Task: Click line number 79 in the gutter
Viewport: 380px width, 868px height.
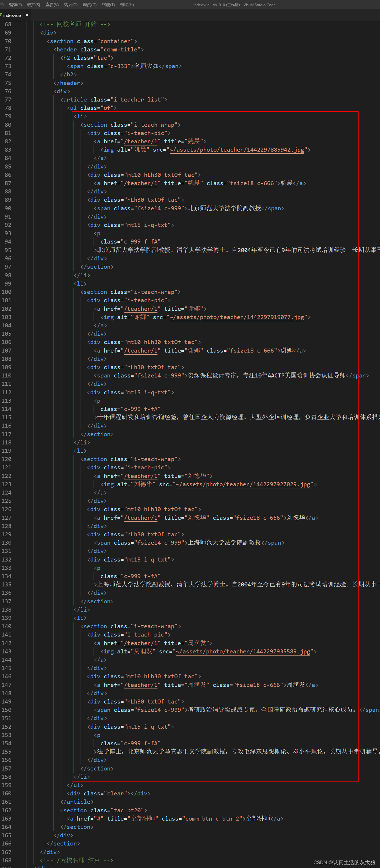Action: coord(8,116)
